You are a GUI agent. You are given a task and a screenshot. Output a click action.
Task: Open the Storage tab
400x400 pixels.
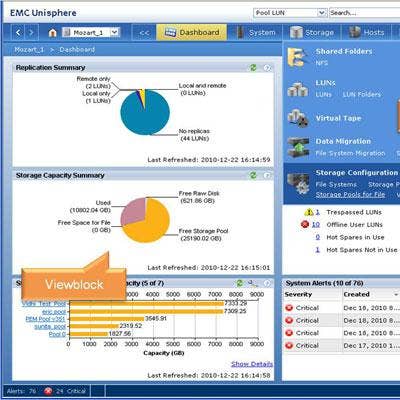coord(312,32)
